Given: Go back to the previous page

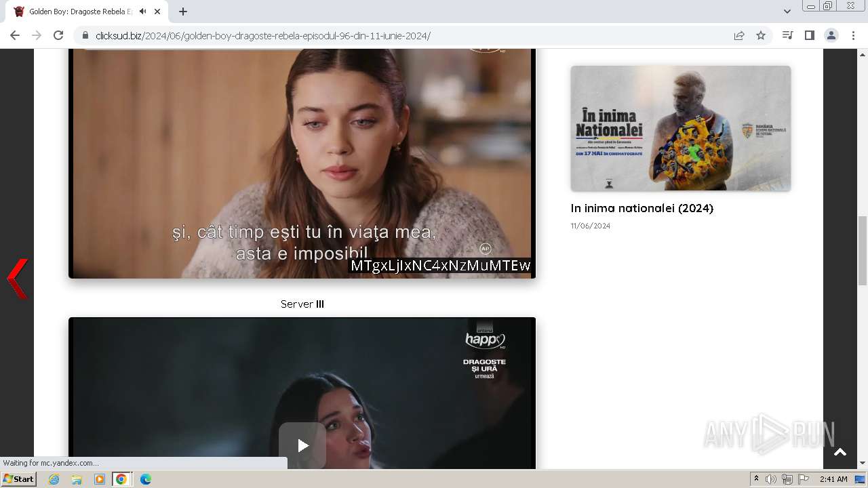Looking at the screenshot, I should pyautogui.click(x=15, y=35).
